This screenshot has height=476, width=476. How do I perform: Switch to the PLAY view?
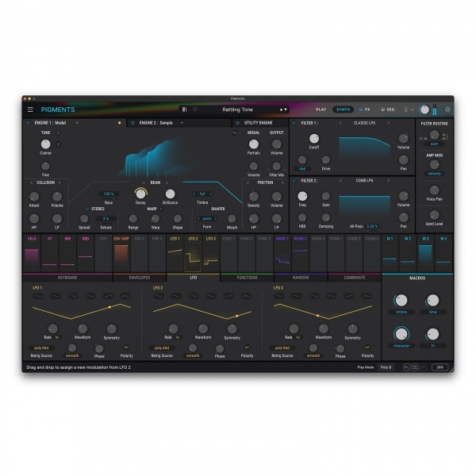(321, 109)
